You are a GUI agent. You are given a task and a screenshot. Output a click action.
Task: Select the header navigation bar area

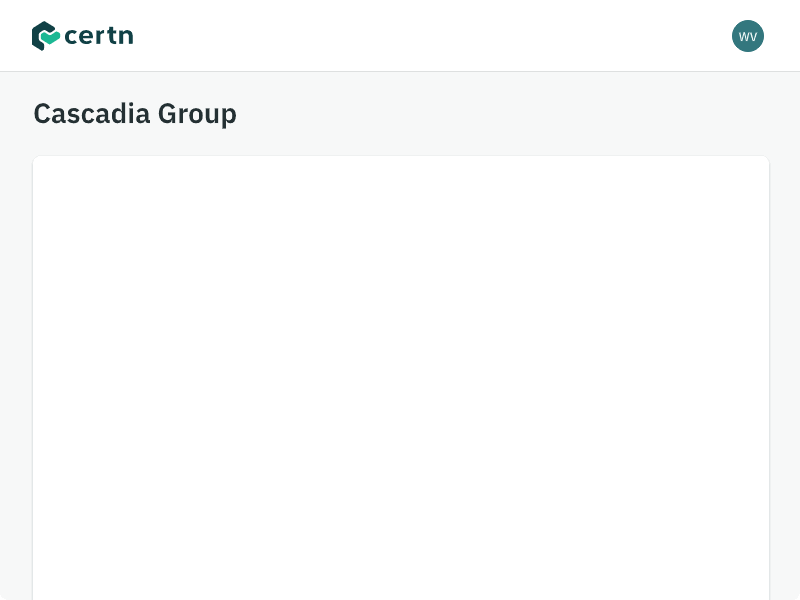400,35
